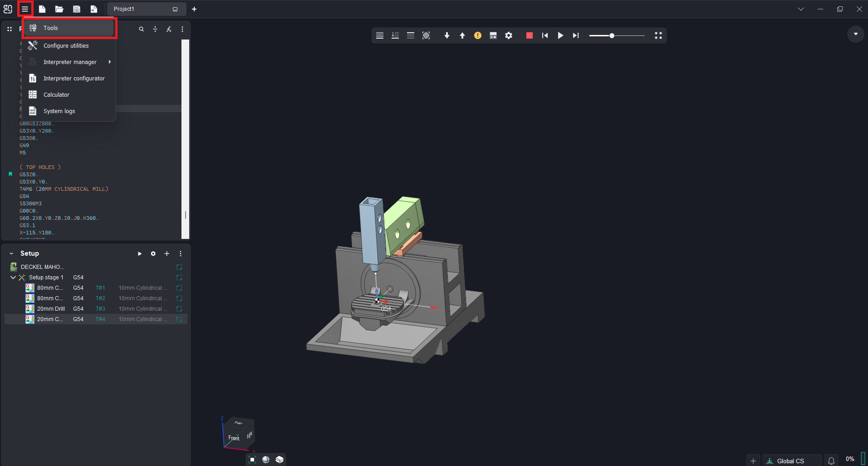Viewport: 868px width, 466px height.
Task: Click the fx function icon in code panel
Action: point(169,29)
